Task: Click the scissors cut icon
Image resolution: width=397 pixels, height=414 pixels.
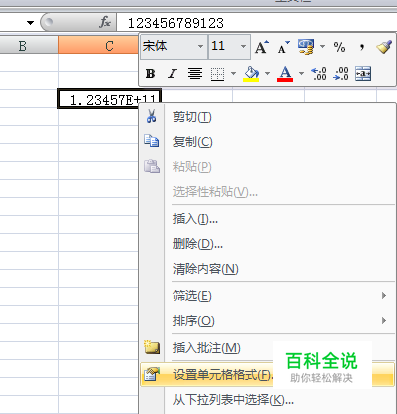Action: tap(152, 116)
